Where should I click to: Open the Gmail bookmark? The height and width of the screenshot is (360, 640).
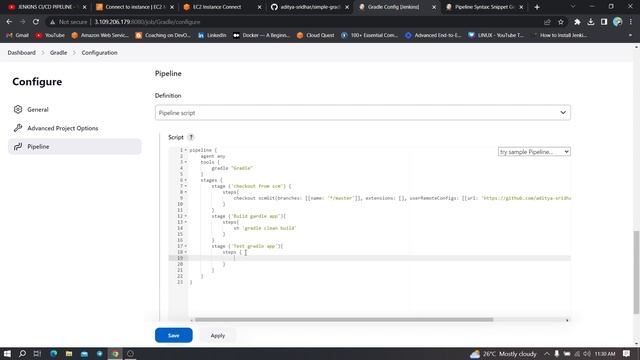pyautogui.click(x=18, y=36)
